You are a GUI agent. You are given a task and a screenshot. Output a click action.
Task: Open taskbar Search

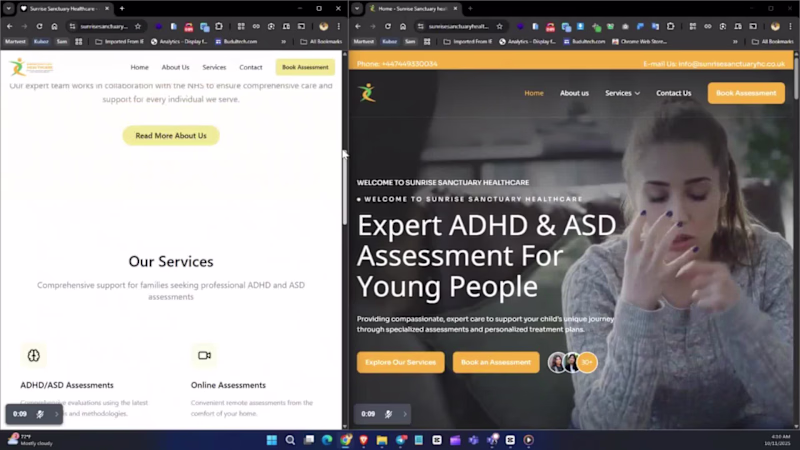pos(290,440)
